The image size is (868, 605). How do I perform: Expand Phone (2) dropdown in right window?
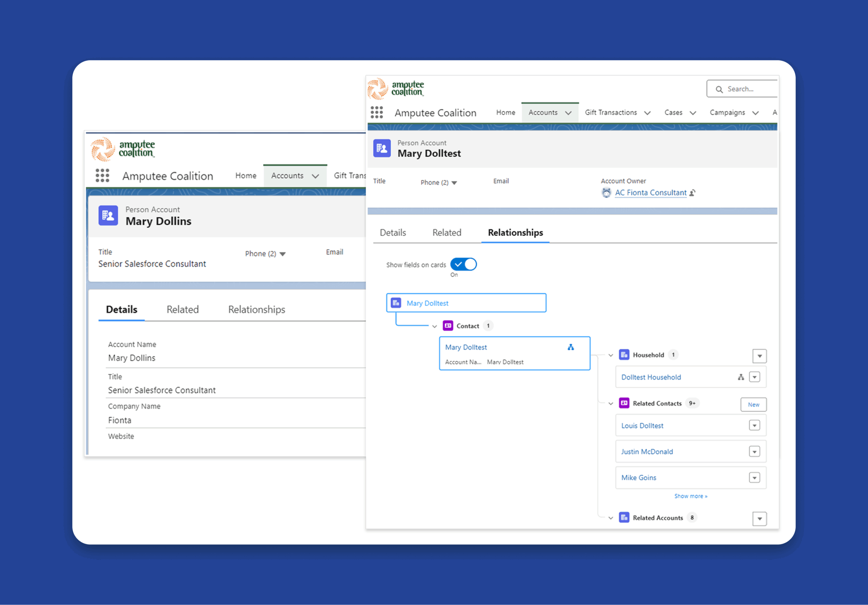coord(454,183)
